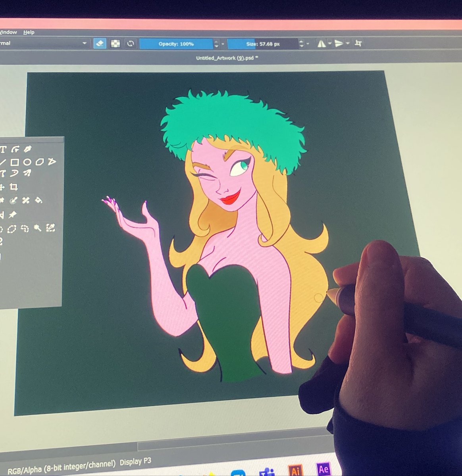Toggle Eraser mode in toolbar

pos(100,43)
